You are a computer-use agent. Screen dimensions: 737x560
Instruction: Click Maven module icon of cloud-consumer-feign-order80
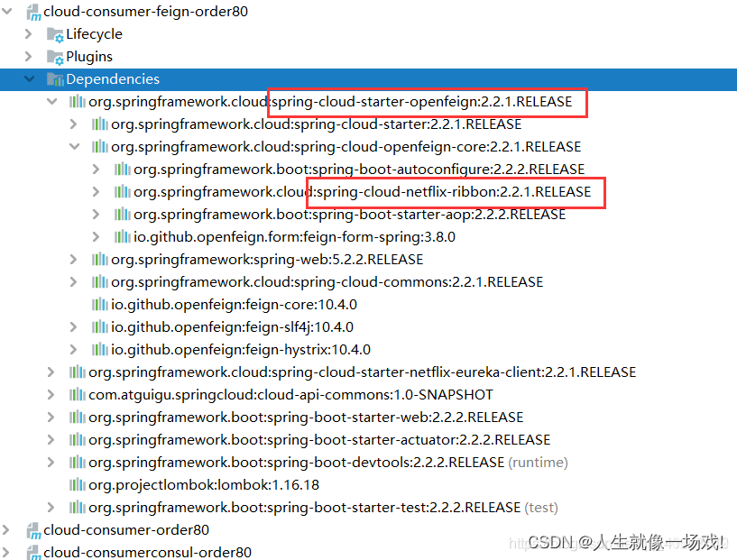pyautogui.click(x=33, y=13)
